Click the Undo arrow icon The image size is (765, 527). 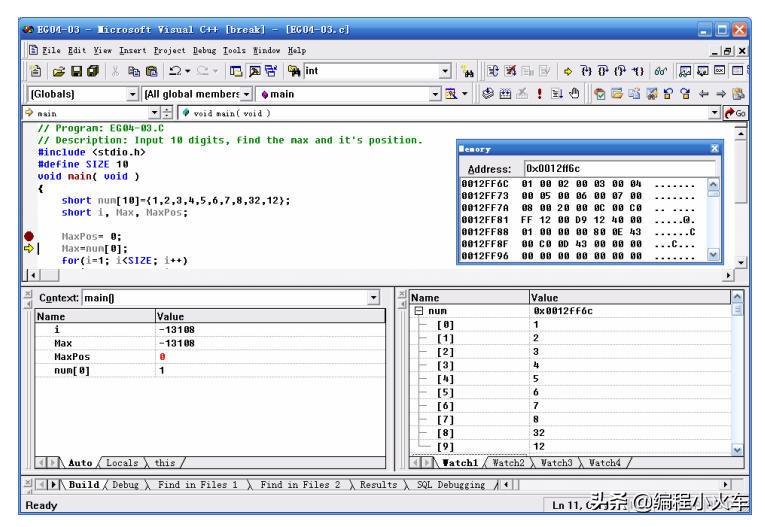tap(175, 71)
